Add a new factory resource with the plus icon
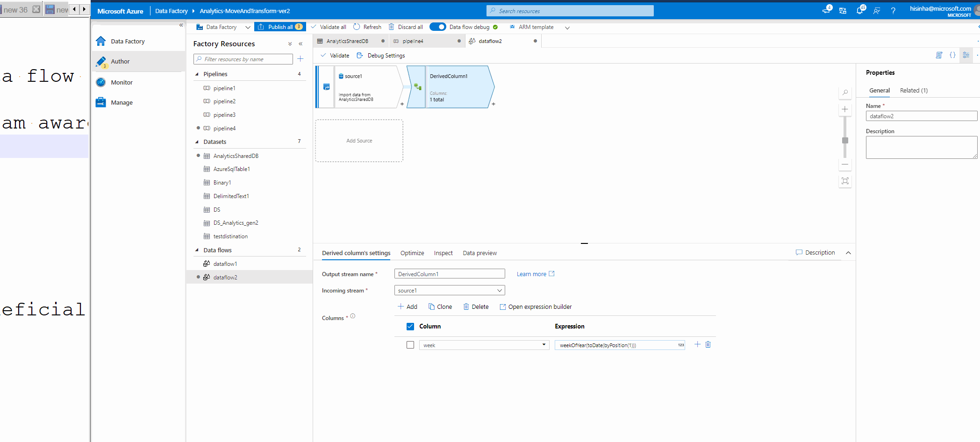 pyautogui.click(x=300, y=59)
